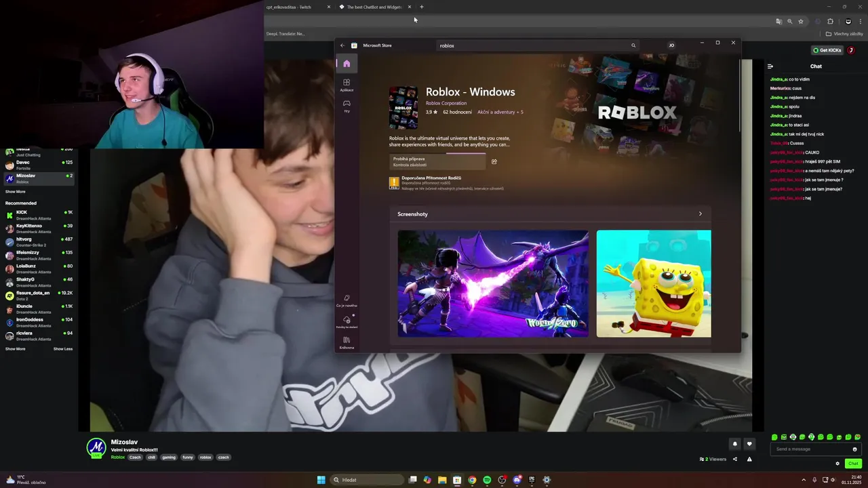Image resolution: width=868 pixels, height=488 pixels.
Task: Share the Mizoslav stream
Action: coord(735,459)
